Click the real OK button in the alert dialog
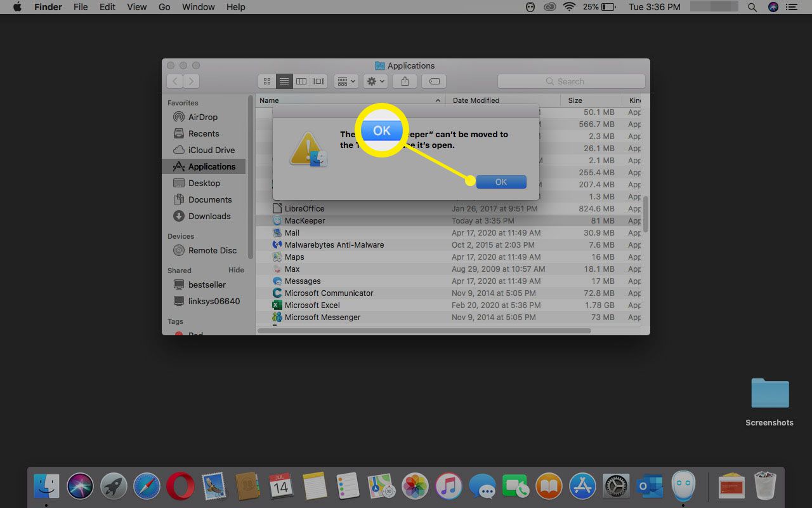Screen dimensions: 812x508 (x=501, y=182)
